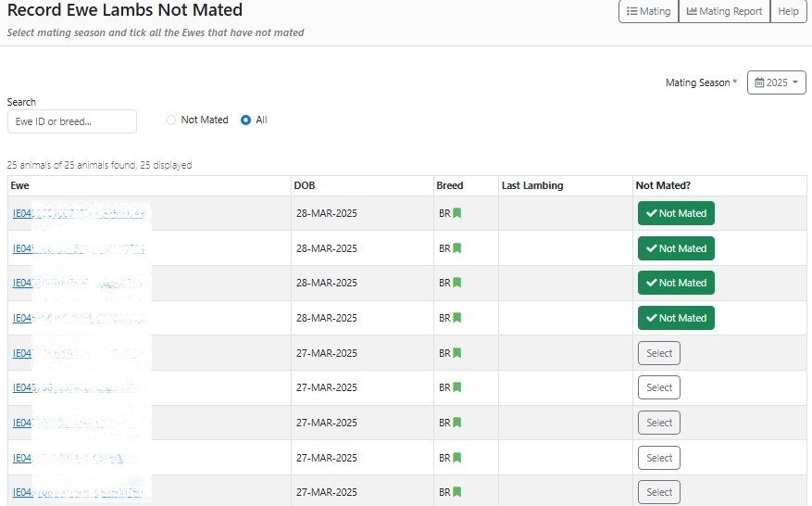The width and height of the screenshot is (812, 506).
Task: Click checkmark icon on first Not Mated button
Action: click(x=651, y=213)
